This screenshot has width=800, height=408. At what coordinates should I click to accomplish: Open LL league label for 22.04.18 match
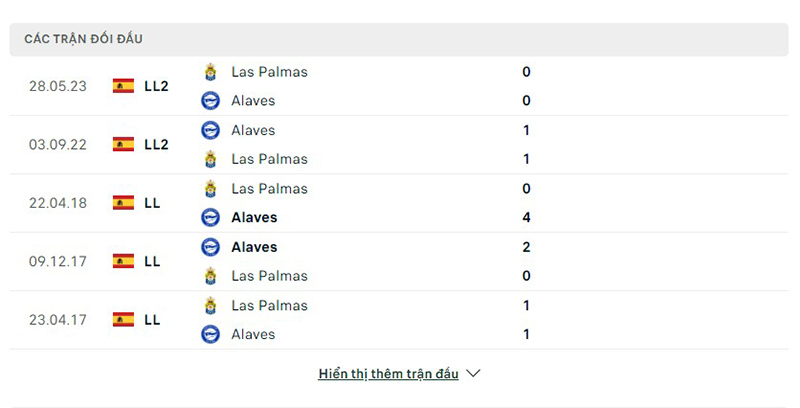(x=152, y=203)
